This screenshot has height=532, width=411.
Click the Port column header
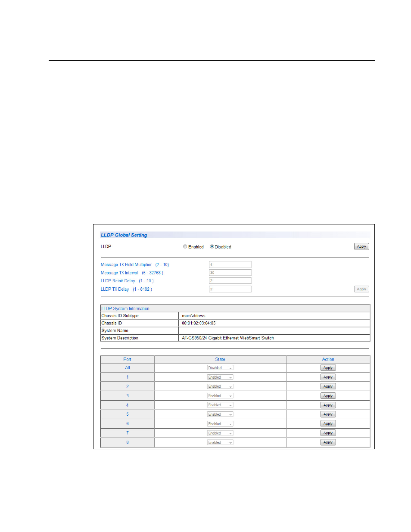tap(127, 359)
